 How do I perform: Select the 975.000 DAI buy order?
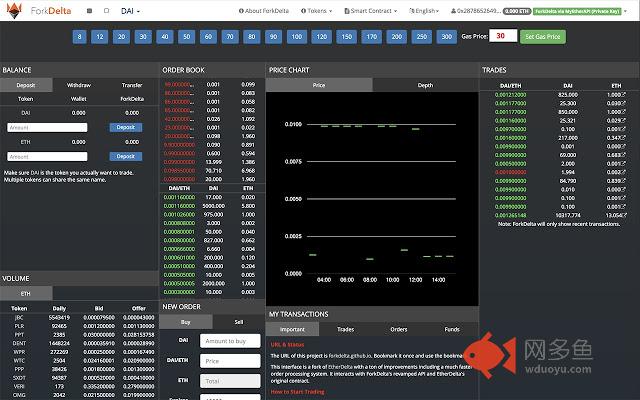212,214
